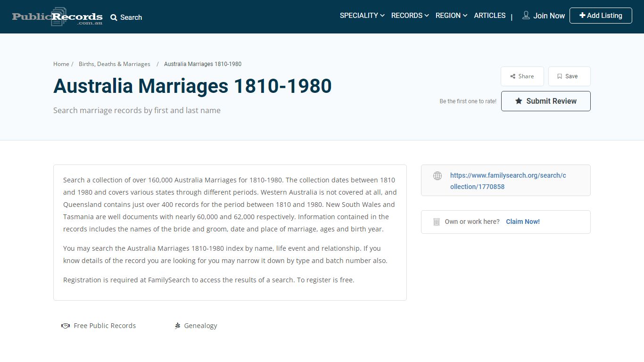Expand the REGION dropdown menu

(x=451, y=16)
